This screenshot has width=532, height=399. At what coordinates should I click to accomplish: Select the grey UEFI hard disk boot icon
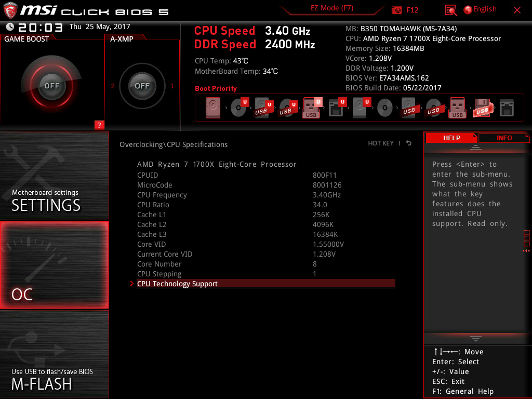[x=362, y=108]
